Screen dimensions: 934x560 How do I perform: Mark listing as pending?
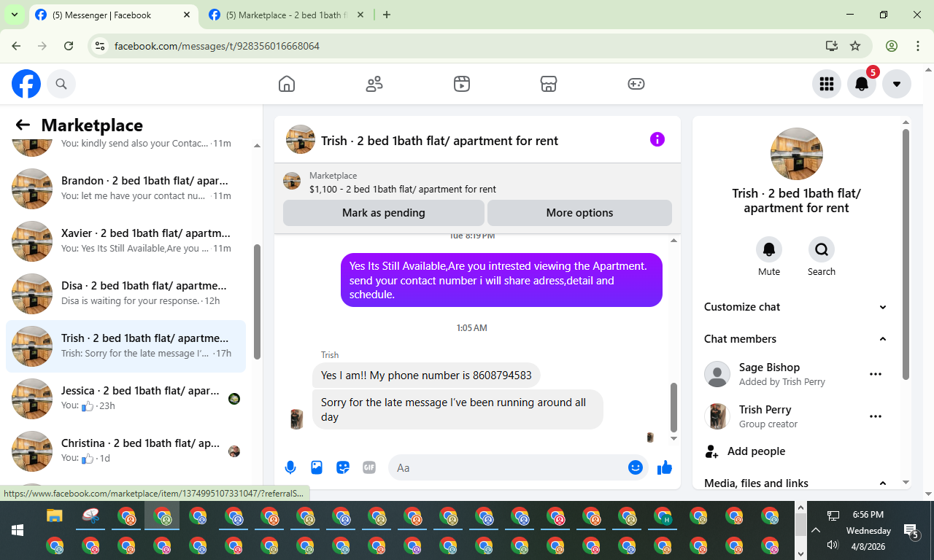pos(383,213)
